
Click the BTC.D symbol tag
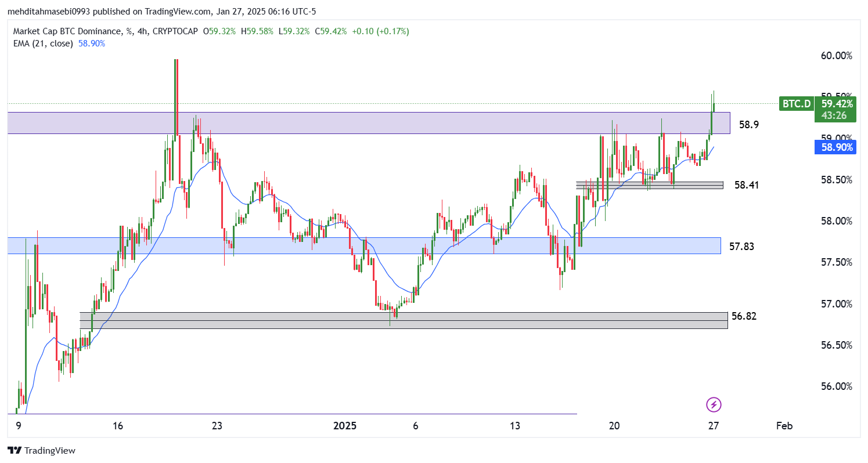coord(796,104)
